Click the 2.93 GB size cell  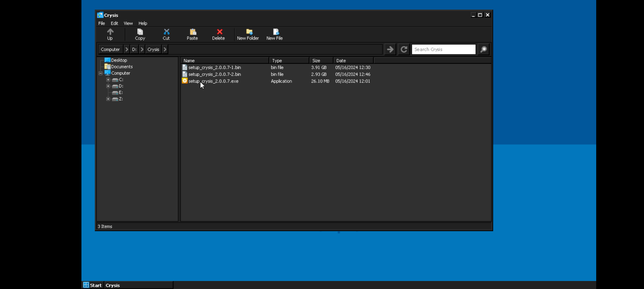click(319, 74)
